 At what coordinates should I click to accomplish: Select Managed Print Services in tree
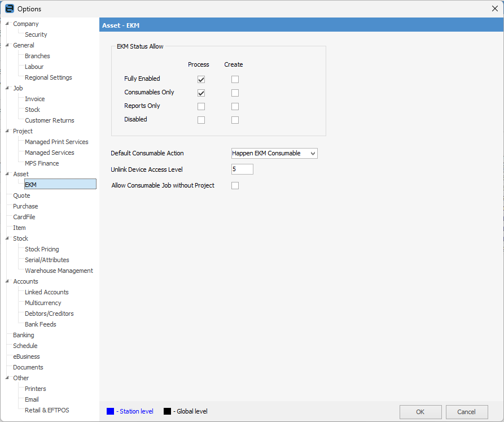coord(56,142)
